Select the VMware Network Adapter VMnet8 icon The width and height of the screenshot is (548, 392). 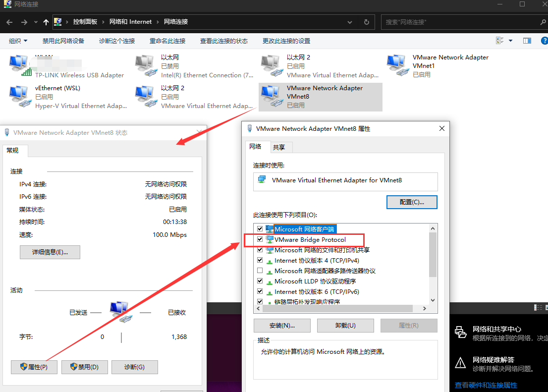click(272, 96)
